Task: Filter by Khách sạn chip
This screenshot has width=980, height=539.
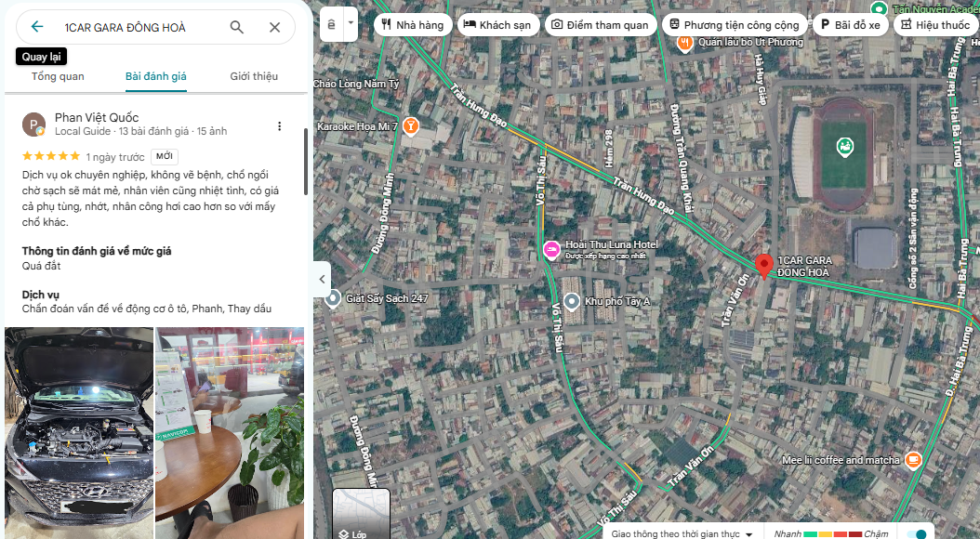Action: pos(497,25)
